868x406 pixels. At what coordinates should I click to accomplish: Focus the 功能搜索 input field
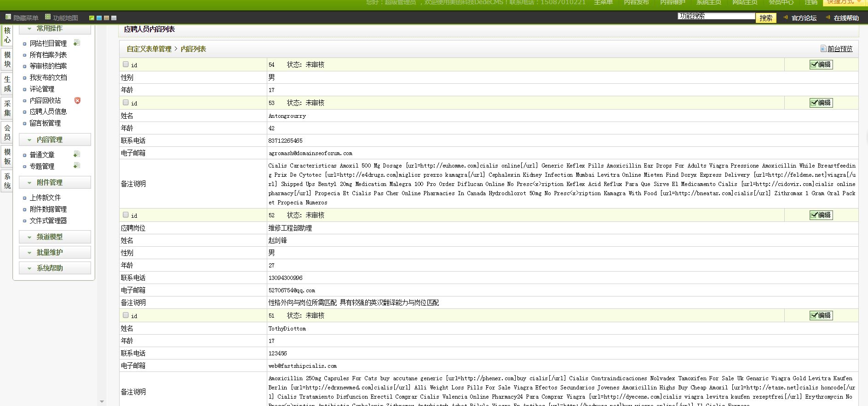716,16
